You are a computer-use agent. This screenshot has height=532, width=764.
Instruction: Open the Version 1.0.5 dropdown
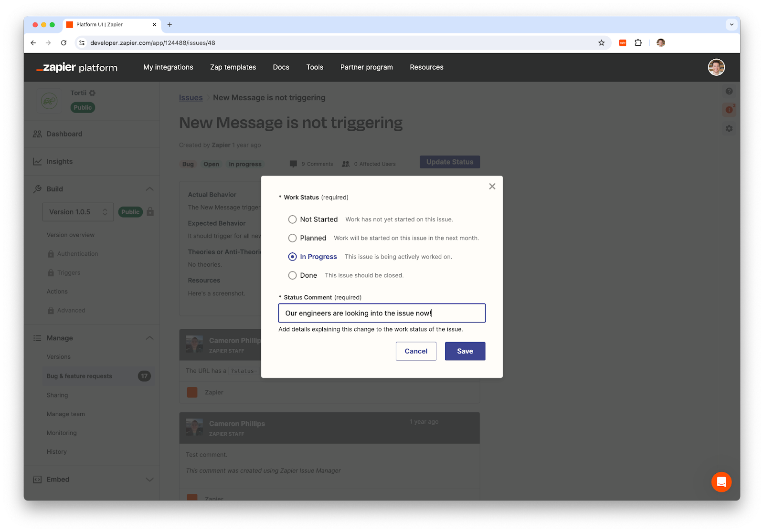[78, 212]
